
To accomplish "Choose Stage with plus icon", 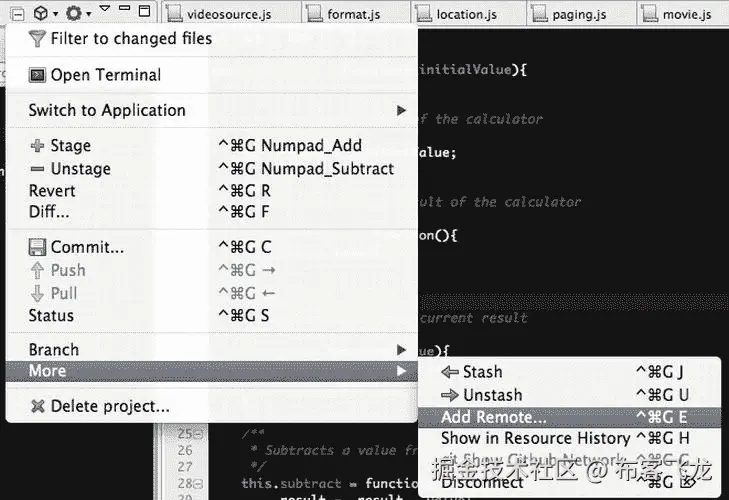I will pos(212,146).
